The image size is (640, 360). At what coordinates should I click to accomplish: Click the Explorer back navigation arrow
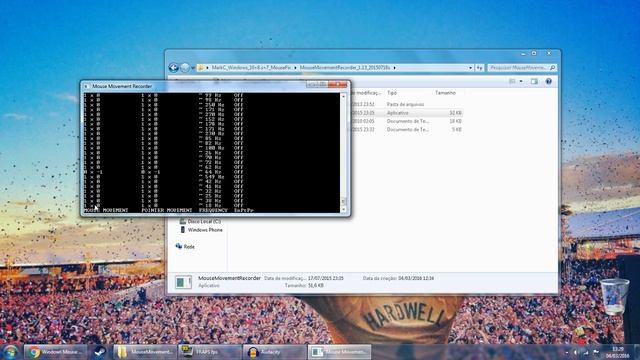coord(173,68)
